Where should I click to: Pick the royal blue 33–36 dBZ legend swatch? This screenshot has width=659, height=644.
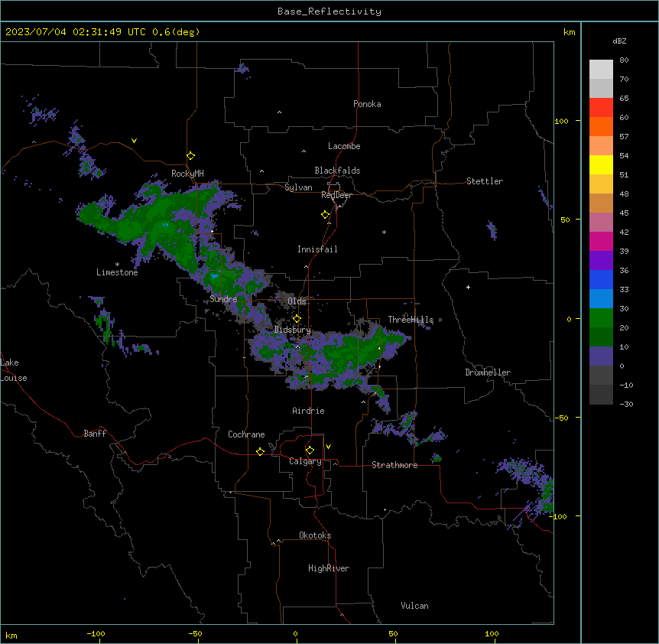coord(601,279)
